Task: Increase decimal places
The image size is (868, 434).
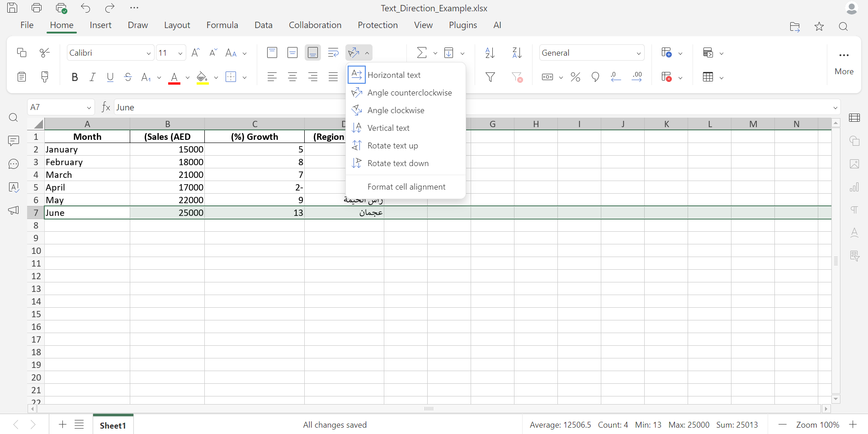Action: pos(637,77)
